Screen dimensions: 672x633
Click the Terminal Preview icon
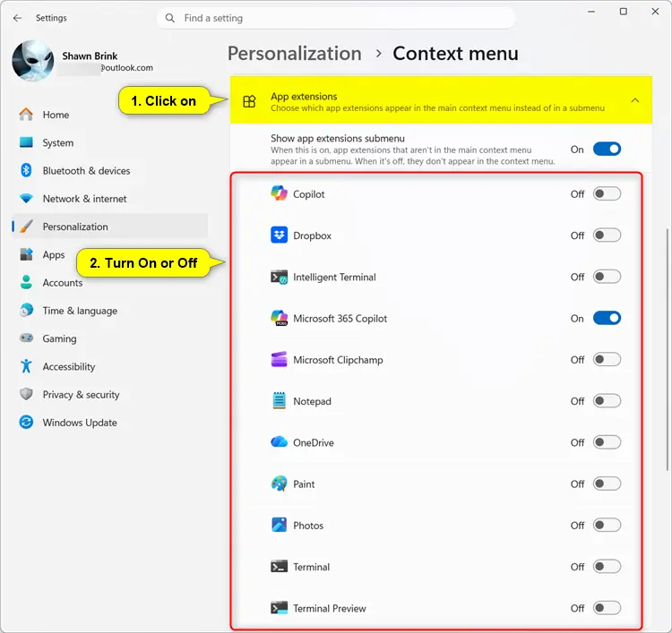click(x=279, y=608)
